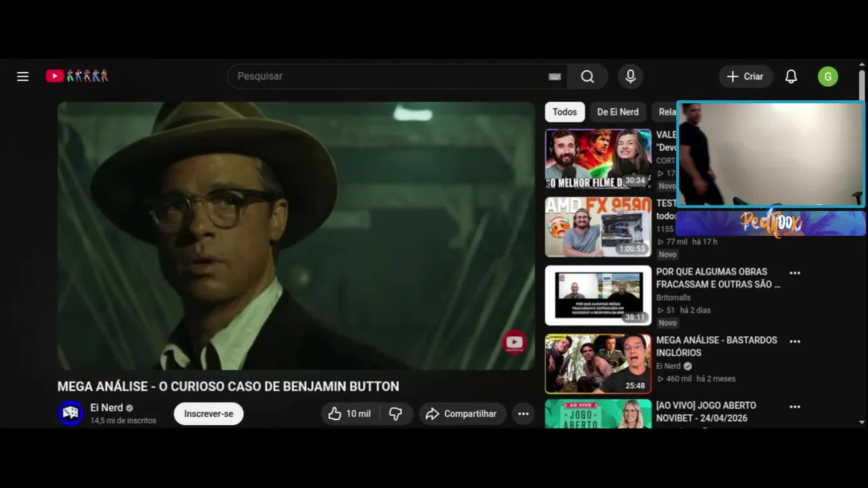The width and height of the screenshot is (868, 488).
Task: Open 30:34 Melhor Filme thumbnail
Action: point(598,159)
